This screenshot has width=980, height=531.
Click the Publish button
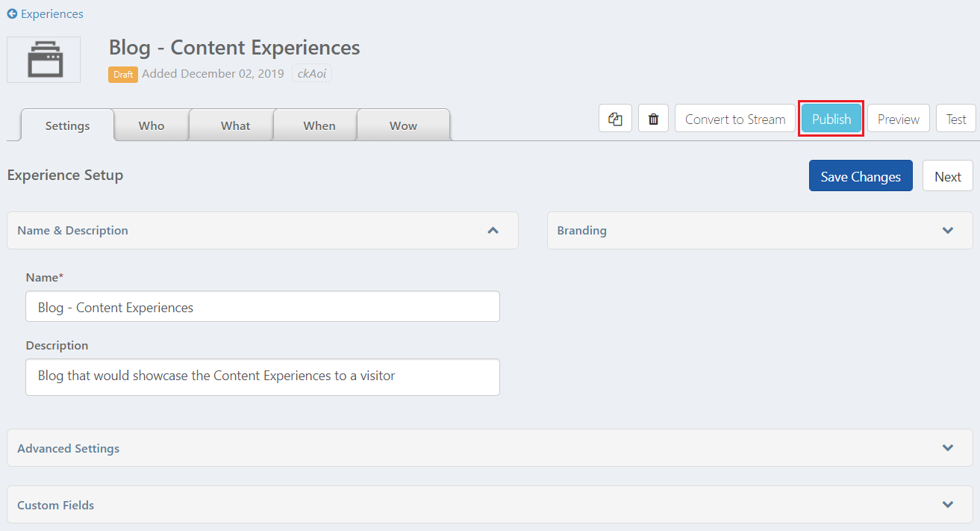831,119
